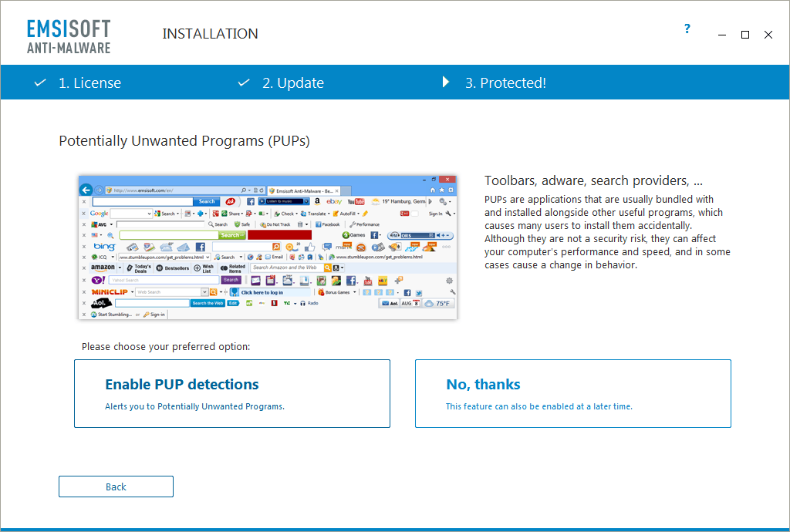
Task: Adjust the ORS volume slider
Action: 418,235
